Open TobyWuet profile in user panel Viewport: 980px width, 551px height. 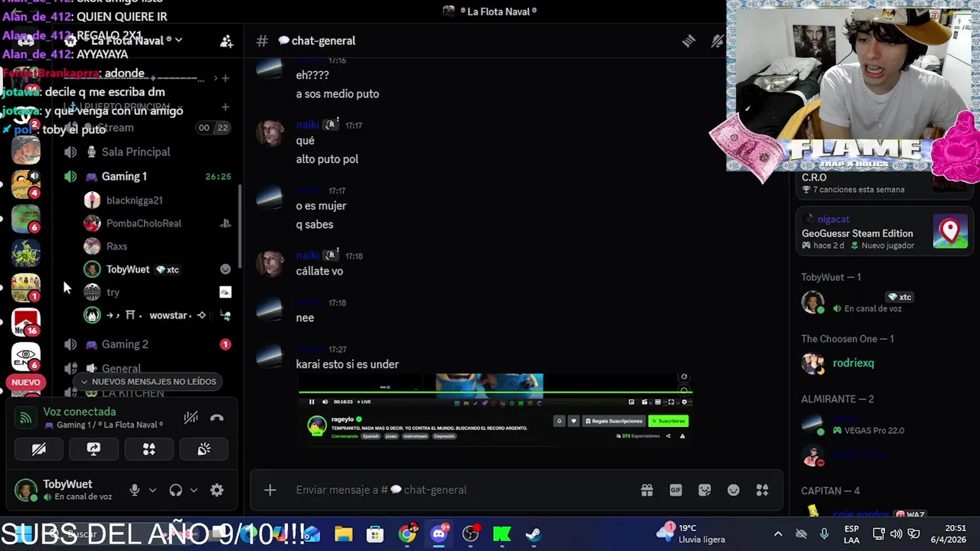click(66, 491)
